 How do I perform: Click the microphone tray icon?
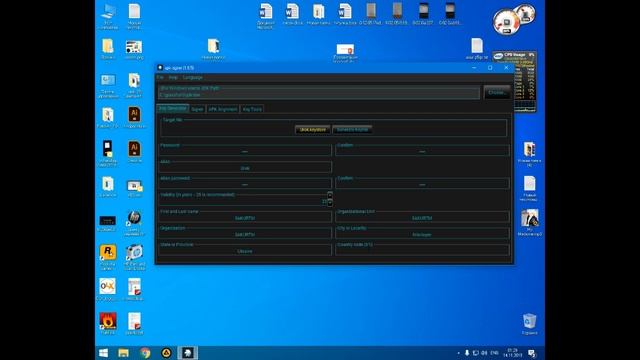(467, 353)
